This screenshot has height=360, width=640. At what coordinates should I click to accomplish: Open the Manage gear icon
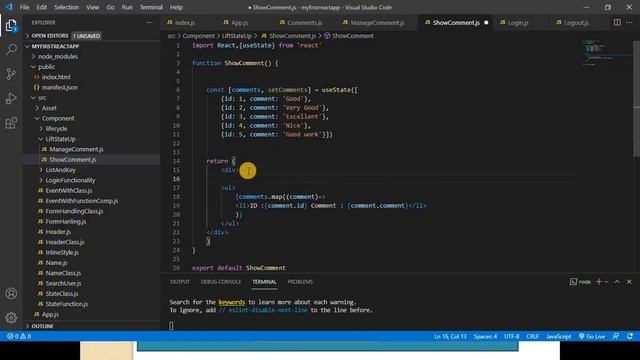click(x=11, y=318)
